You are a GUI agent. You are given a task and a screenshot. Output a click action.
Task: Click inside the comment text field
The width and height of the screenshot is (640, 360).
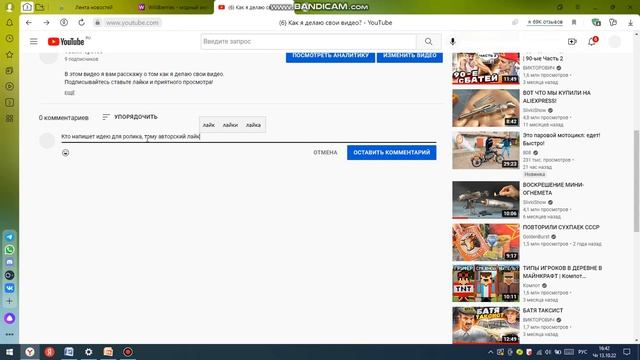[249, 136]
